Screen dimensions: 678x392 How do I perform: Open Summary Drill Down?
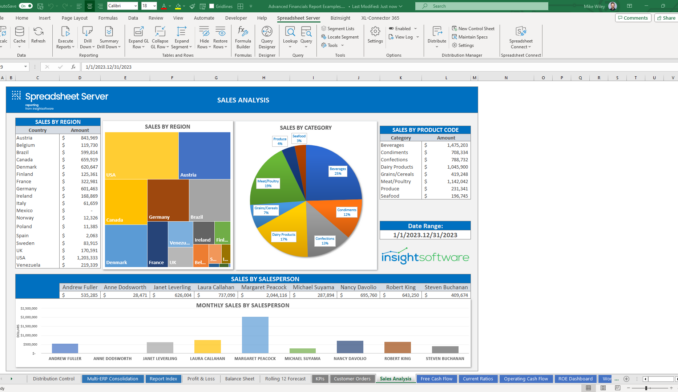(108, 37)
